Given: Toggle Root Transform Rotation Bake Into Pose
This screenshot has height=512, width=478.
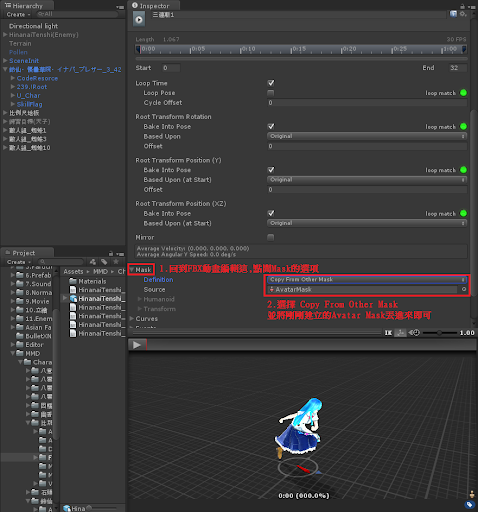Looking at the screenshot, I should click(271, 126).
